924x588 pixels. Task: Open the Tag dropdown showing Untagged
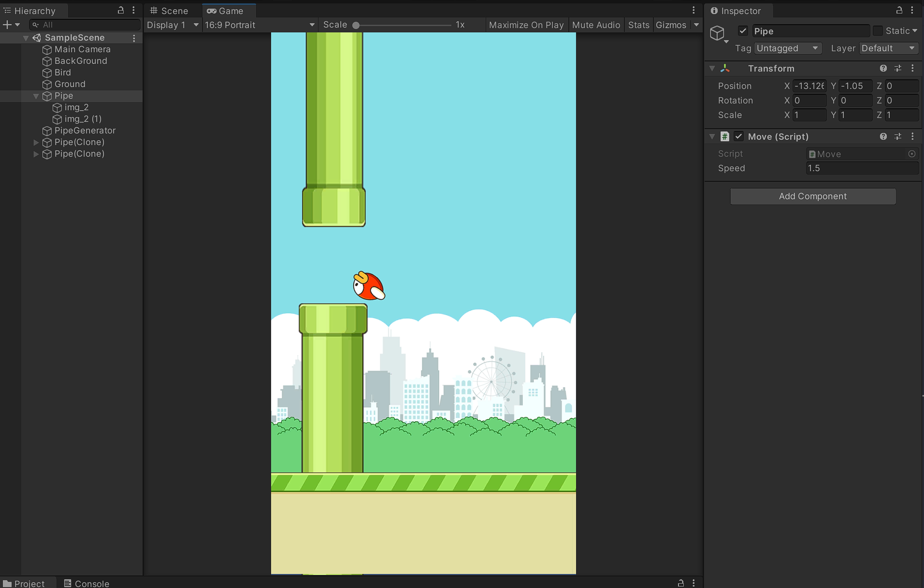[787, 48]
